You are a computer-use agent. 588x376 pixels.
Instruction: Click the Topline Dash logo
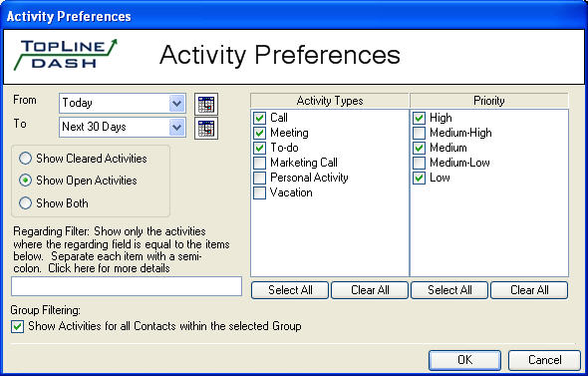coord(66,55)
